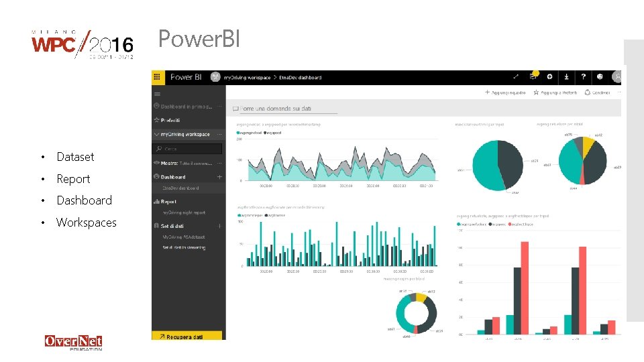Click the Q&A speech bubble icon
Image resolution: width=644 pixels, height=362 pixels.
coord(235,109)
